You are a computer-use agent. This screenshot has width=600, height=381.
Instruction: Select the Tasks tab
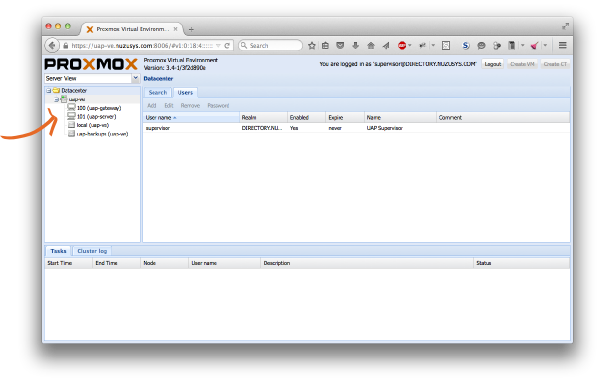tap(58, 251)
